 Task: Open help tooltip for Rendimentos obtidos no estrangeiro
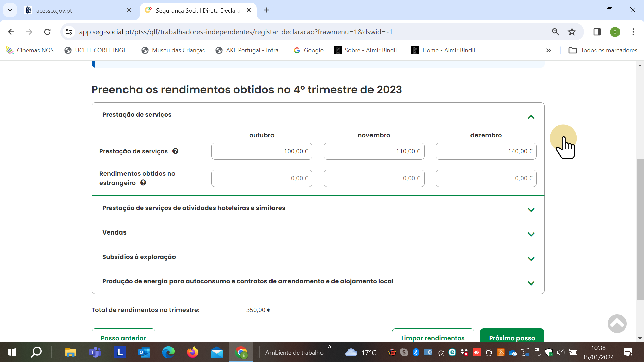pos(143,183)
